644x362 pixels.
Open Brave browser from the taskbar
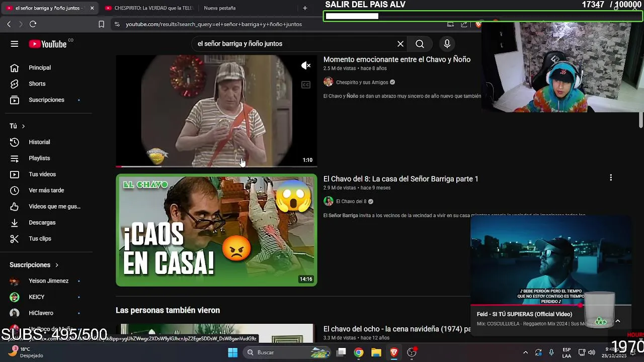(x=394, y=352)
